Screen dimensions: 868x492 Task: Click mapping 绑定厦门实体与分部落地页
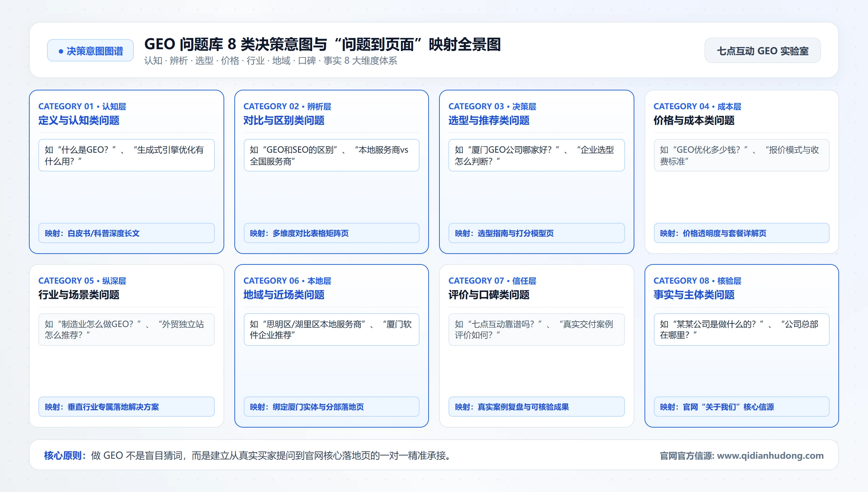[332, 407]
